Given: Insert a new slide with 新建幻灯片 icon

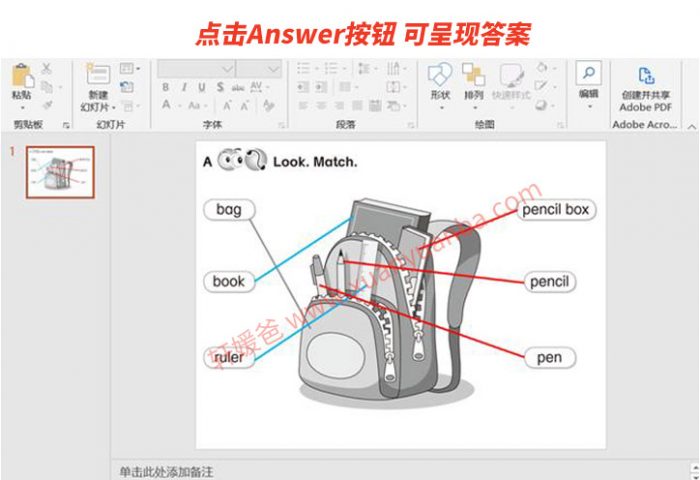Looking at the screenshot, I should (x=98, y=75).
